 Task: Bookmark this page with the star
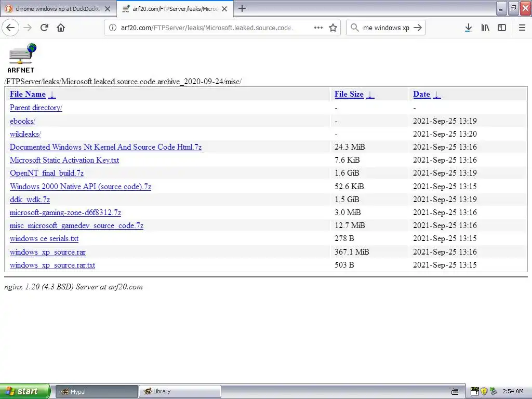point(333,28)
